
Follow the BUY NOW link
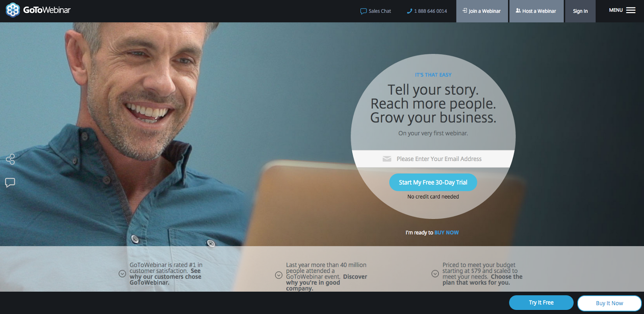pyautogui.click(x=446, y=233)
